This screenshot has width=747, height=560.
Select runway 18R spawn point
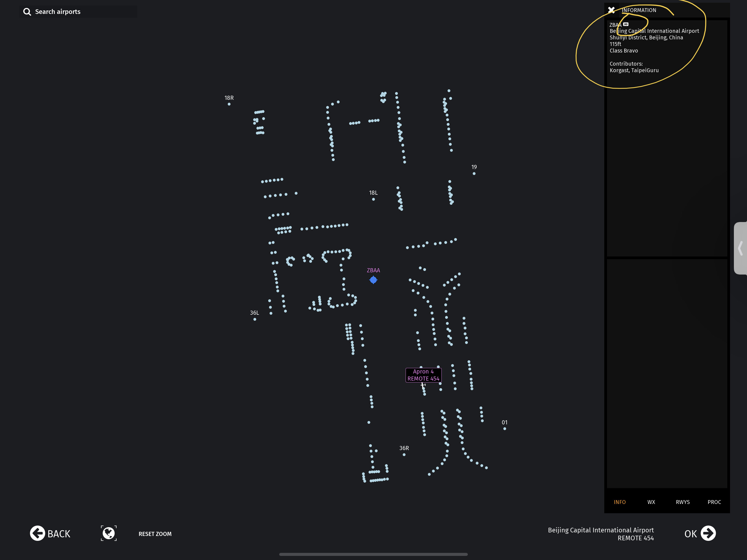coord(229,104)
